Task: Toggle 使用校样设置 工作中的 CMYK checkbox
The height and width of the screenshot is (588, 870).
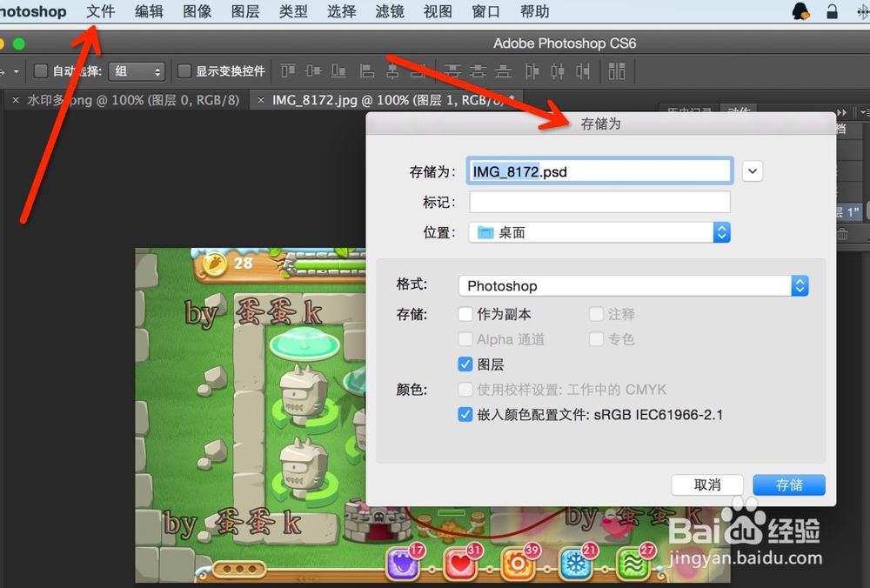Action: (465, 390)
